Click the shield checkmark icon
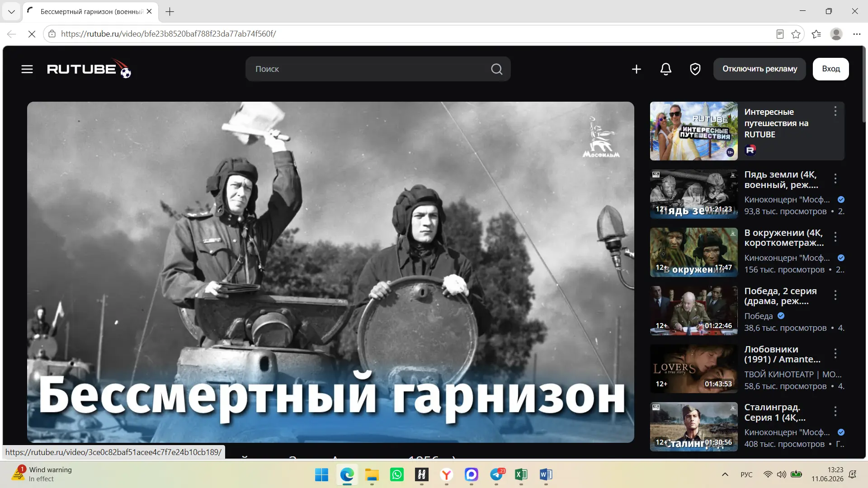868x488 pixels. tap(695, 69)
